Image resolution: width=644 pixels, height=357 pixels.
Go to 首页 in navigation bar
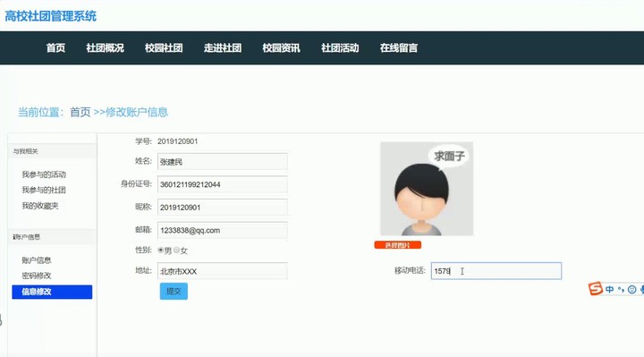pyautogui.click(x=55, y=48)
